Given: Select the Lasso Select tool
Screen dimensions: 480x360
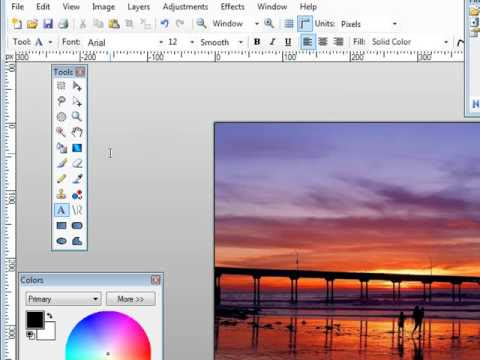Looking at the screenshot, I should pos(61,101).
